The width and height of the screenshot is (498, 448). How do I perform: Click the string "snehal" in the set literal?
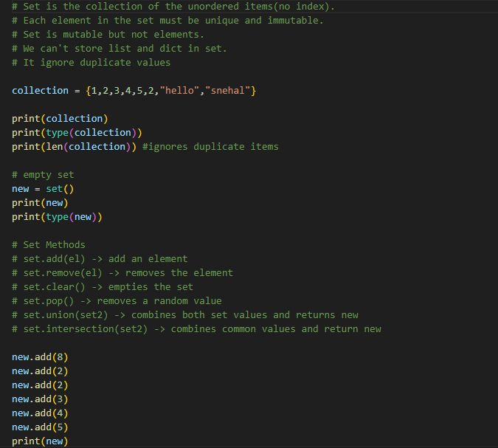(228, 91)
